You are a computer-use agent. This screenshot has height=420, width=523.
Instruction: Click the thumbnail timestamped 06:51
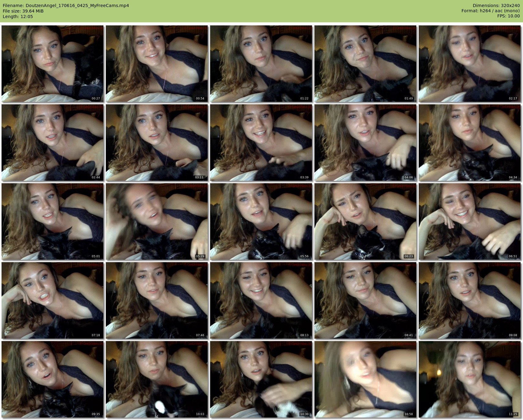tap(470, 221)
